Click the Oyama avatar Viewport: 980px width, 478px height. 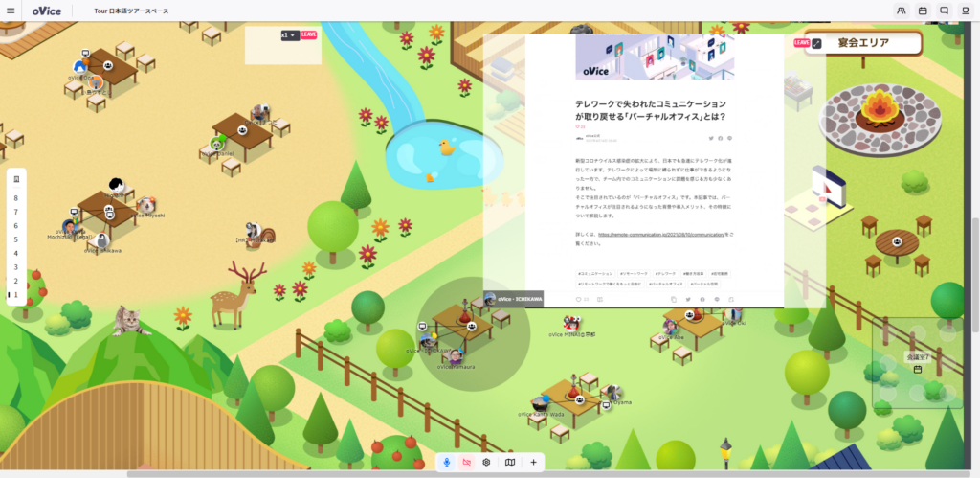click(x=614, y=393)
